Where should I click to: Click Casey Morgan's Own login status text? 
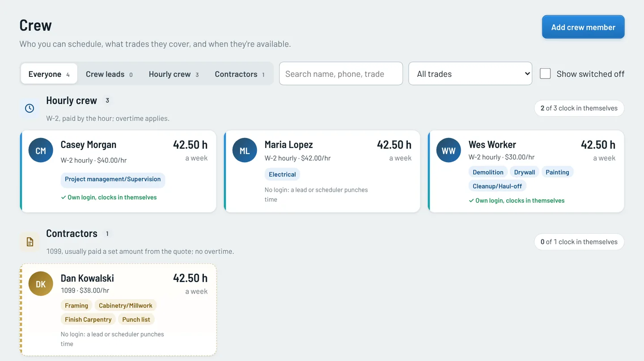coord(109,197)
